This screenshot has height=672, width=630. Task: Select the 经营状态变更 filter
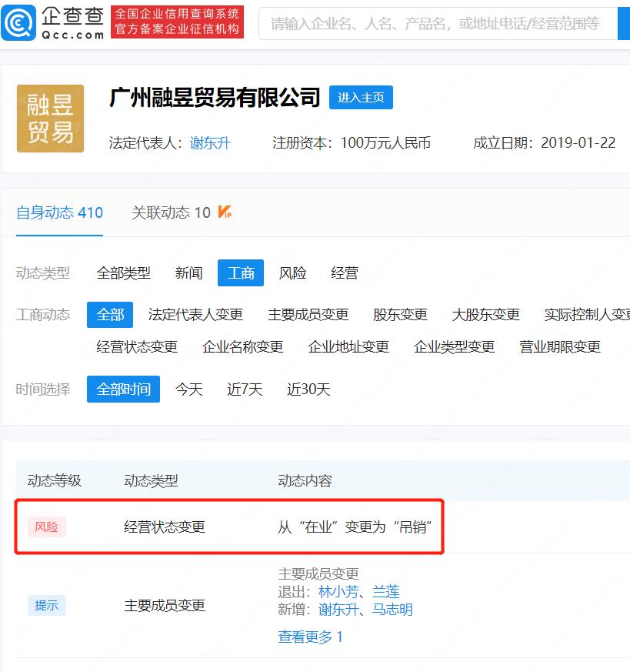click(x=137, y=346)
